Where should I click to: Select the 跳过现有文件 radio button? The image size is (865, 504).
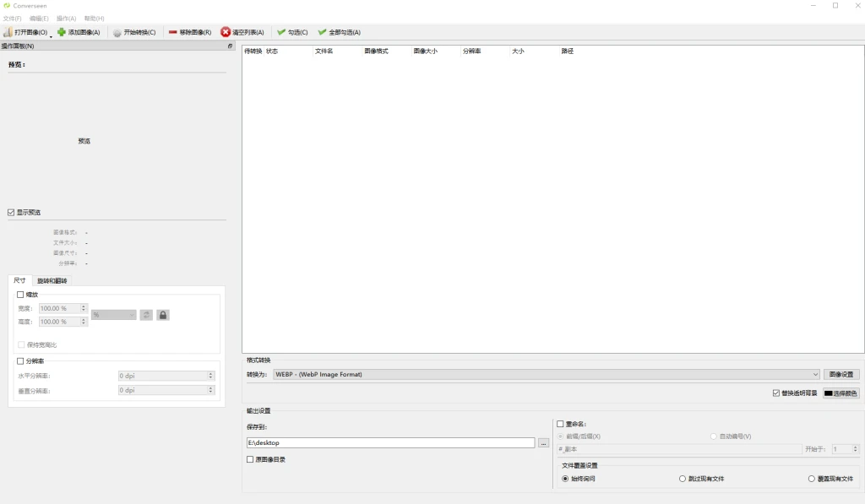[x=683, y=479]
